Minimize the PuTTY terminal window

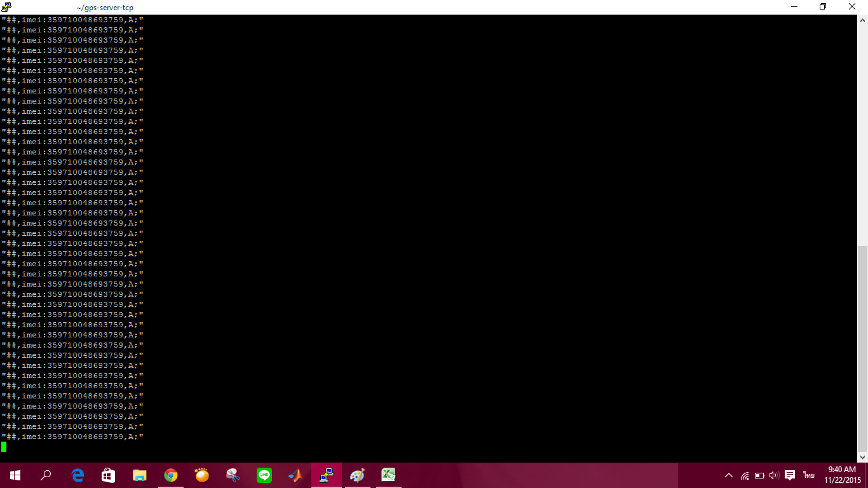(x=794, y=7)
